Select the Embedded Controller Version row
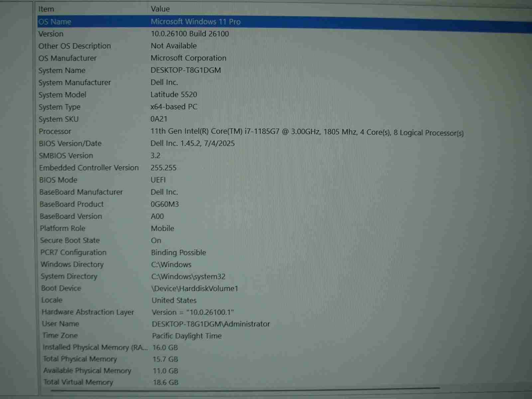Viewport: 532px width, 399px height. 89,168
